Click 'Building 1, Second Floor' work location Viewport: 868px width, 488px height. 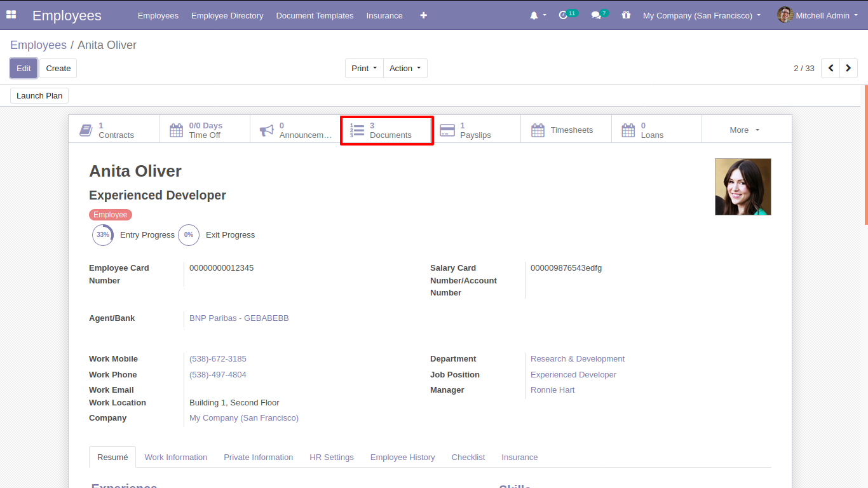pos(234,402)
